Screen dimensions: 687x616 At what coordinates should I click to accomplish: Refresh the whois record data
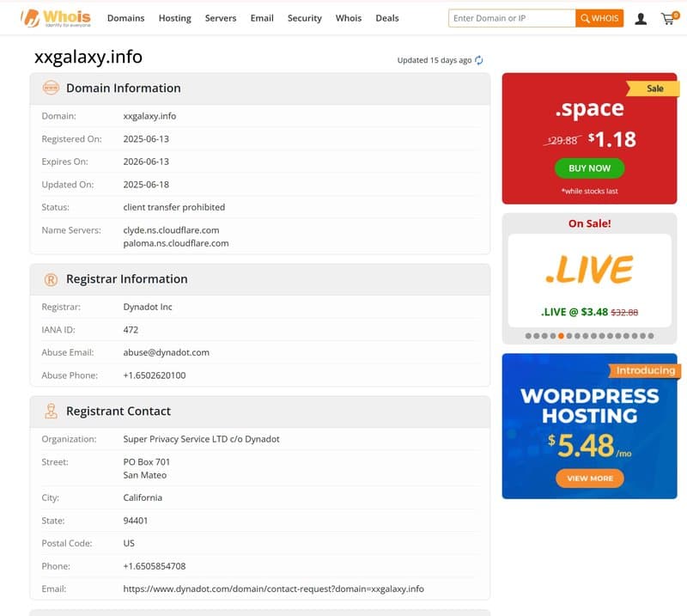[478, 61]
